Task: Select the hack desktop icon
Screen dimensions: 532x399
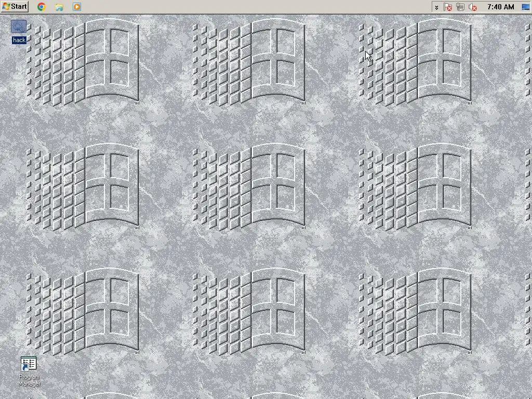Action: pyautogui.click(x=19, y=32)
